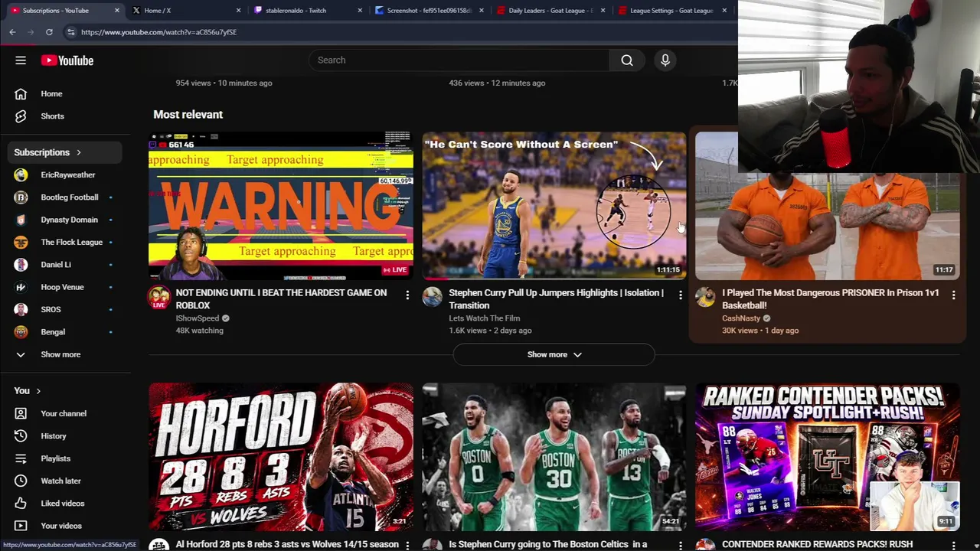Close the Home / X tab

tap(238, 11)
